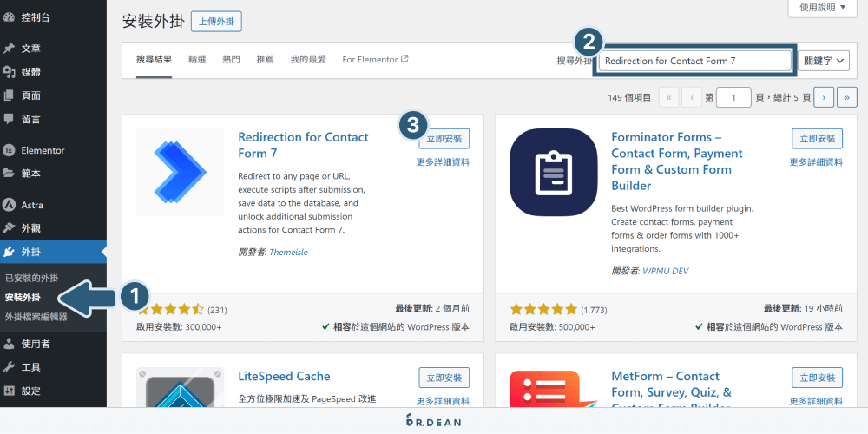Click the 外觀 brush icon
The width and height of the screenshot is (868, 434).
9,228
